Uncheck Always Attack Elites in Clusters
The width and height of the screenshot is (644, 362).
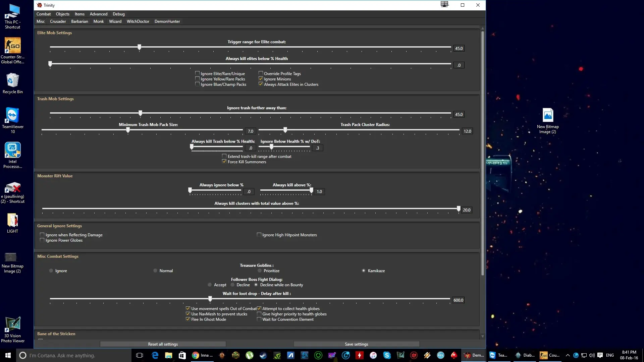[261, 84]
